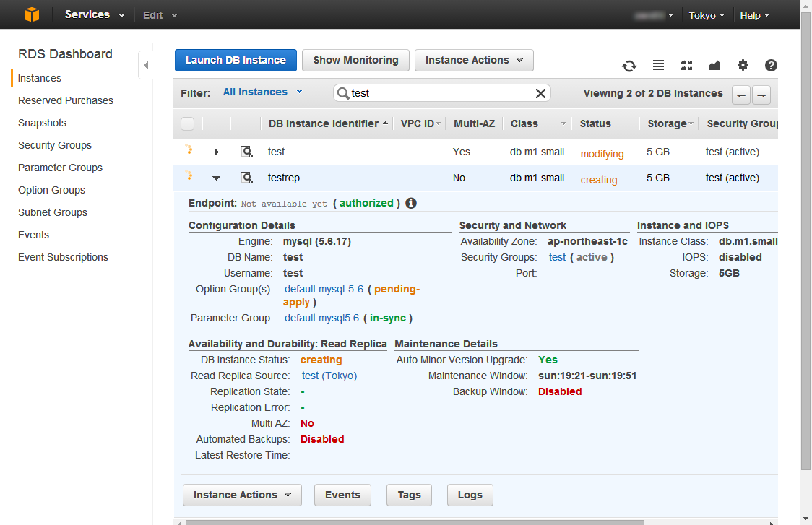
Task: Click the status spinner icon of the test row
Action: [189, 149]
